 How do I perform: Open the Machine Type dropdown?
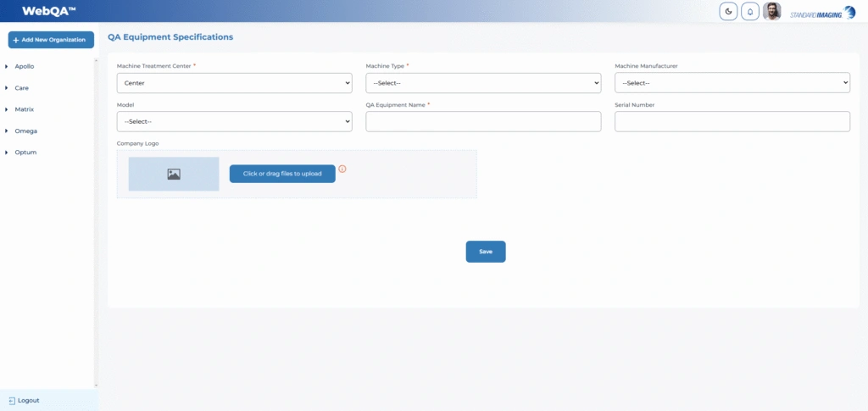pyautogui.click(x=483, y=83)
